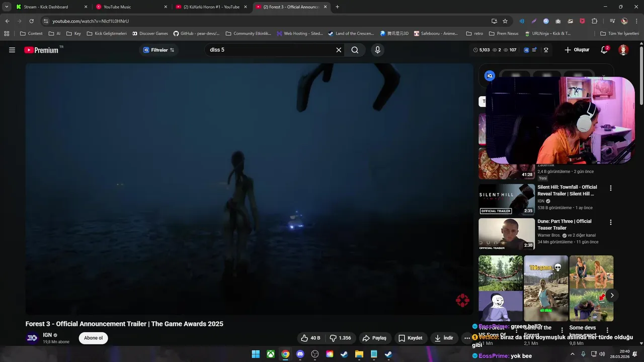Open Web Hosting - Sited bookmark
The width and height of the screenshot is (644, 362).
coord(299,33)
